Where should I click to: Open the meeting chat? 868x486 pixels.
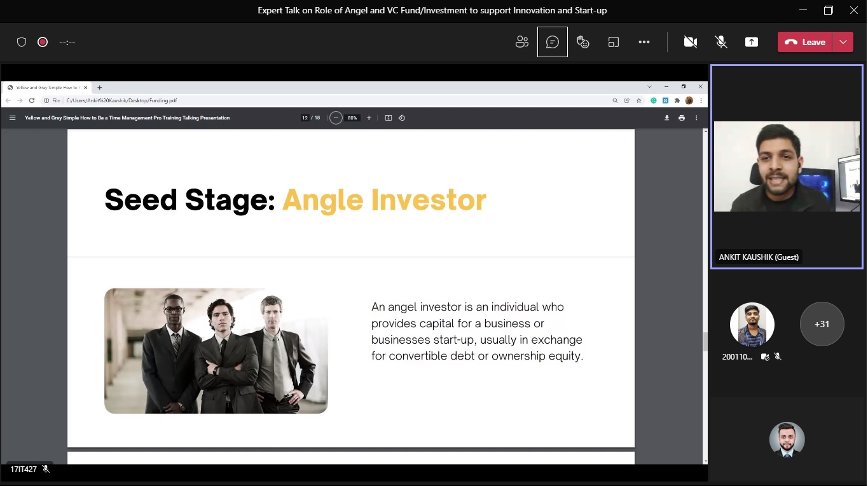tap(553, 42)
